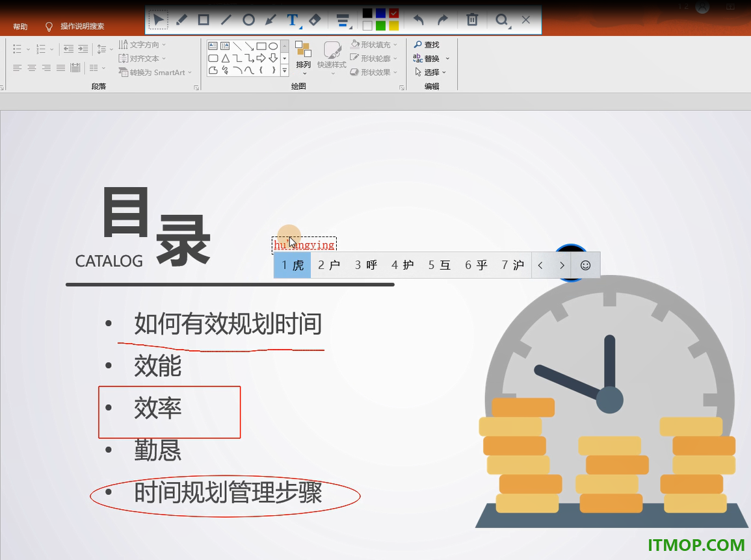Screen dimensions: 751x560
Task: Open the 段落 dialog launcher
Action: tap(196, 88)
